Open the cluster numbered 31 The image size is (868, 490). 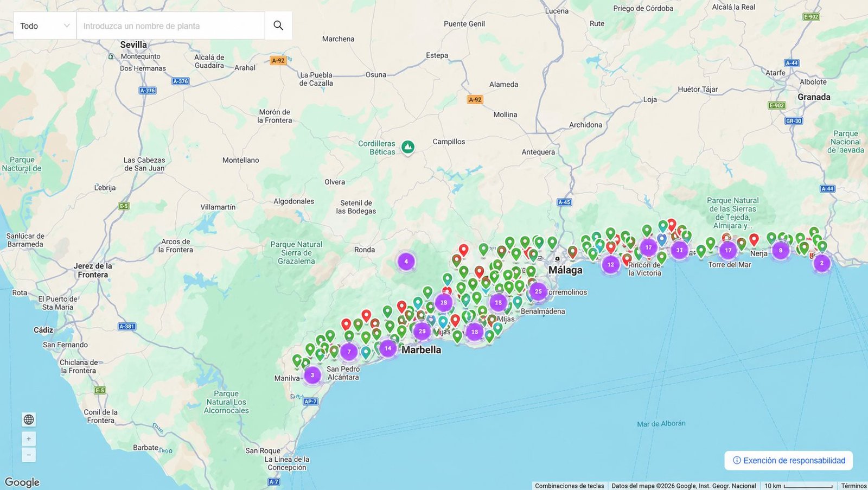click(x=679, y=250)
